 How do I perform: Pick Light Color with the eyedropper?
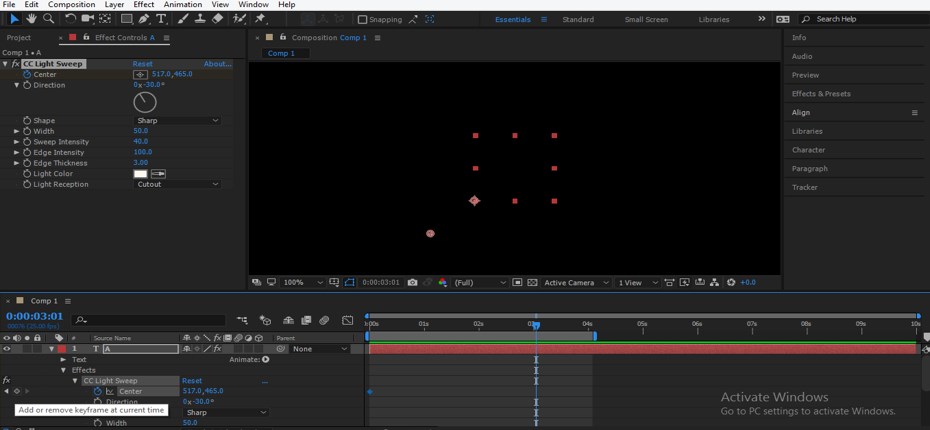[158, 174]
